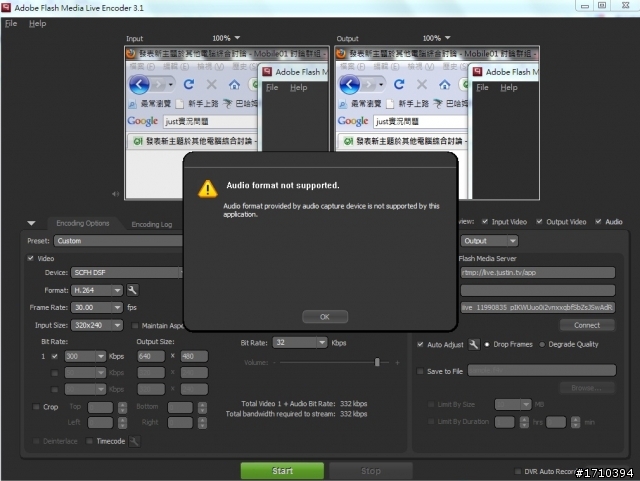
Task: Enable the DVR Auto Record checkbox
Action: click(x=518, y=472)
